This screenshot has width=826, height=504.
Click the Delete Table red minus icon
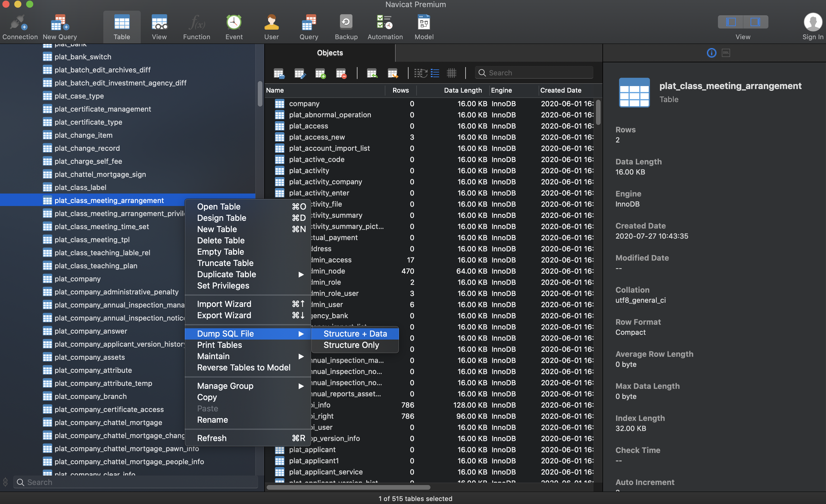(341, 73)
